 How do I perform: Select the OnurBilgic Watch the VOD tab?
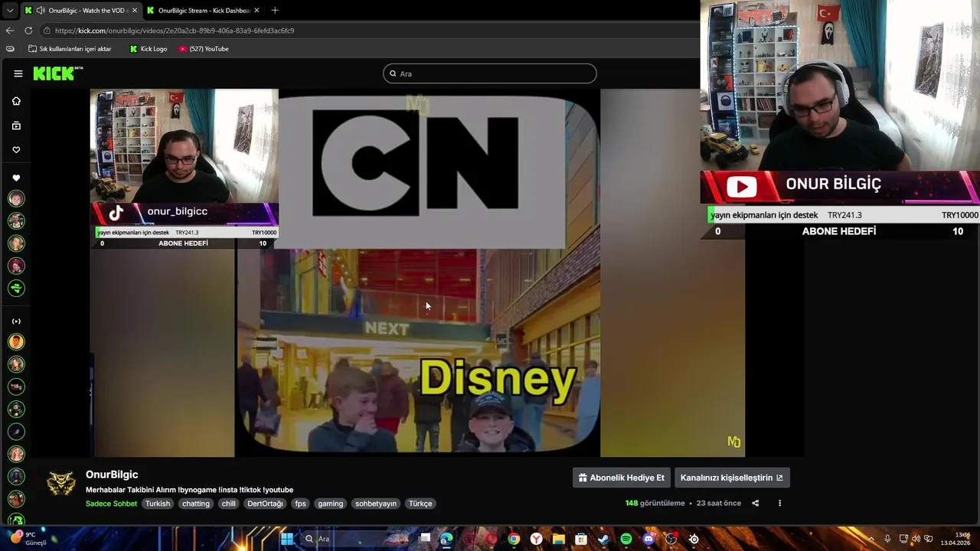coord(80,10)
